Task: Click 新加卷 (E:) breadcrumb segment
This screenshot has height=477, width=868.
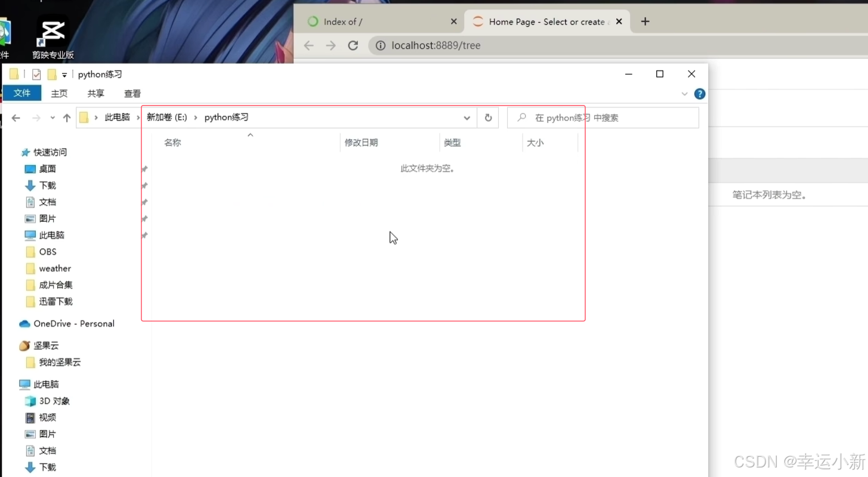Action: click(167, 117)
